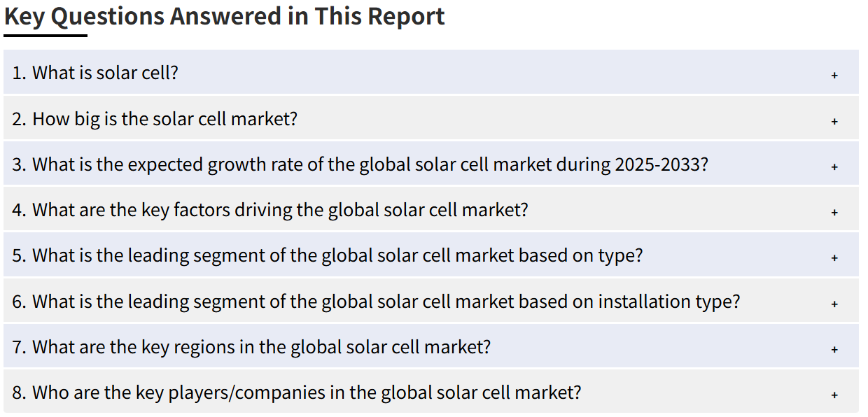This screenshot has height=417, width=868.
Task: Click plus icon on key players/companies row
Action: (834, 395)
